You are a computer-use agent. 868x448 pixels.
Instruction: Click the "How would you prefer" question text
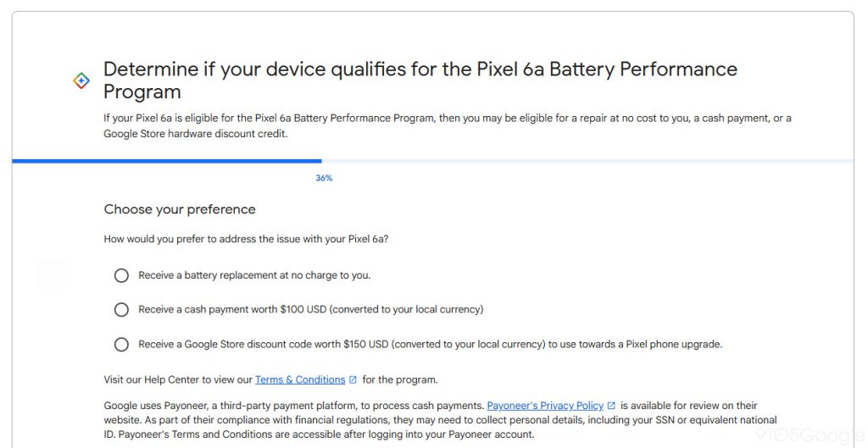point(246,239)
